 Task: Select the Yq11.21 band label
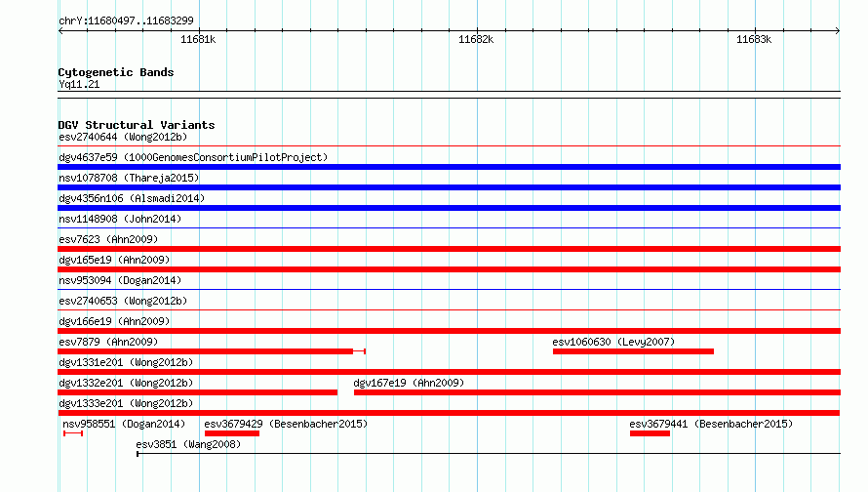click(x=79, y=84)
